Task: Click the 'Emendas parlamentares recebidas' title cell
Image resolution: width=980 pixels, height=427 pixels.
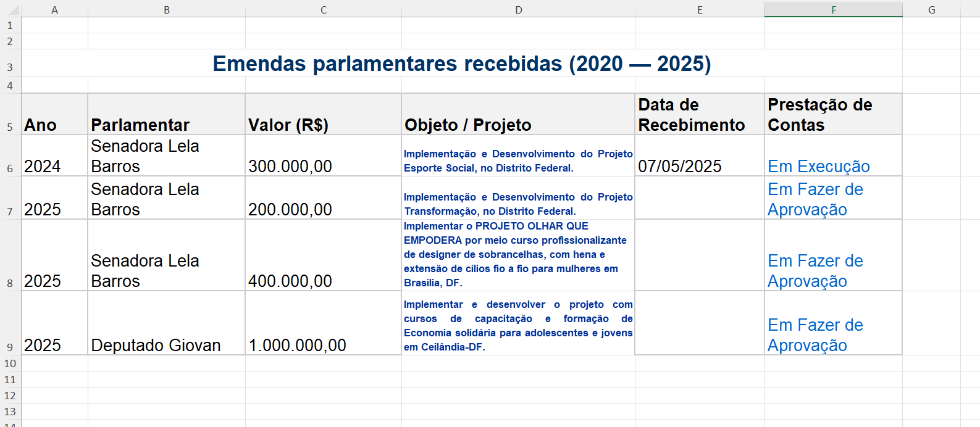Action: pyautogui.click(x=461, y=64)
